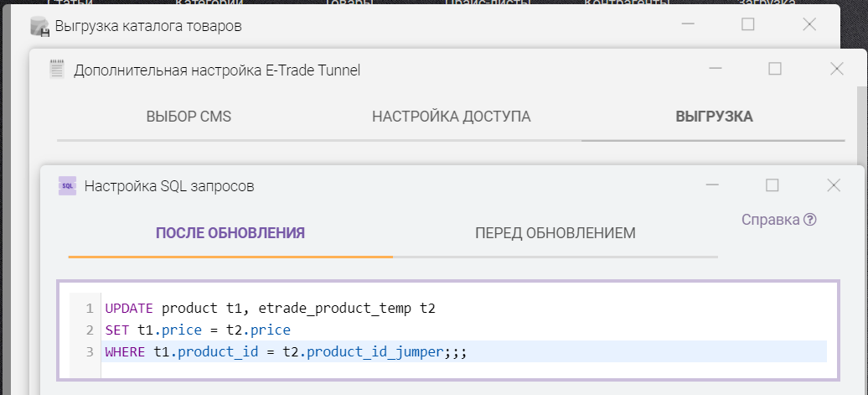The height and width of the screenshot is (395, 868).
Task: Click the SQL icon in the query settings title bar
Action: (x=68, y=186)
